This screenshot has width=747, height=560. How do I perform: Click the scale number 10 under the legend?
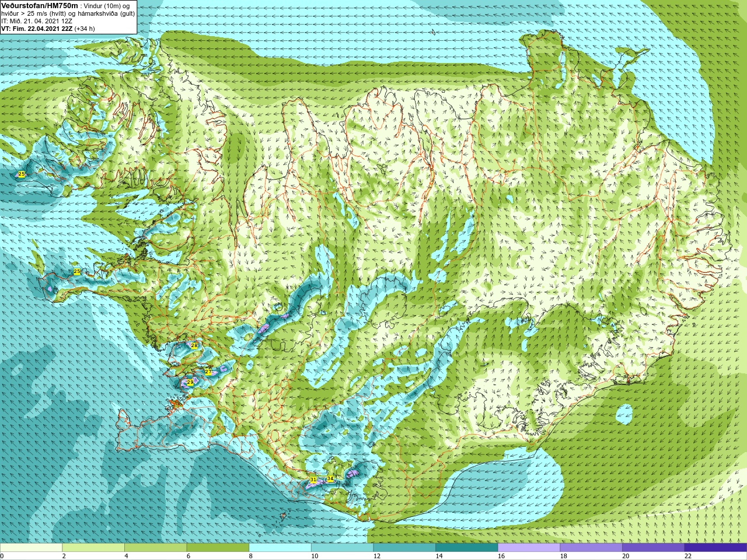click(314, 556)
